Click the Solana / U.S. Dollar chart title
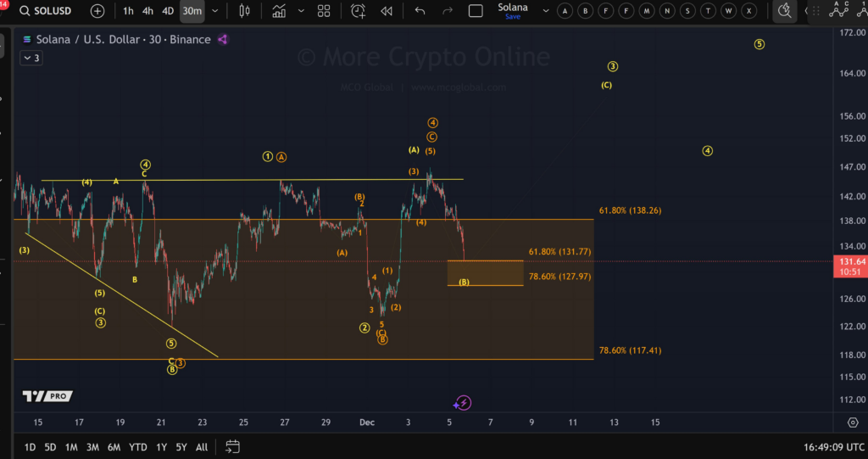The image size is (868, 459). [124, 39]
